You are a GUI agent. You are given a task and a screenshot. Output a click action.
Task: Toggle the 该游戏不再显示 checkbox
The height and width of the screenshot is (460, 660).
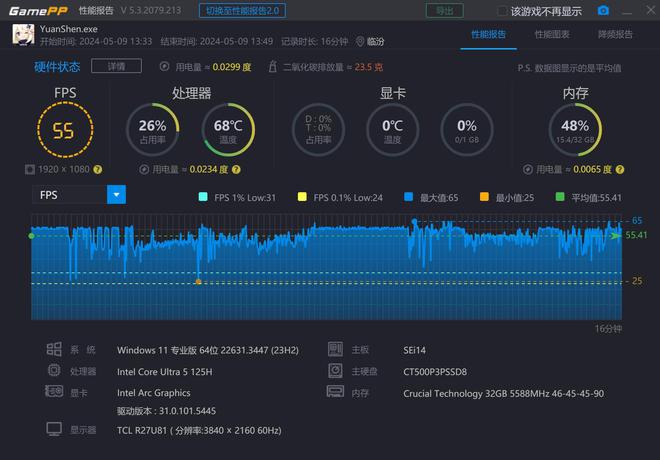pos(502,11)
